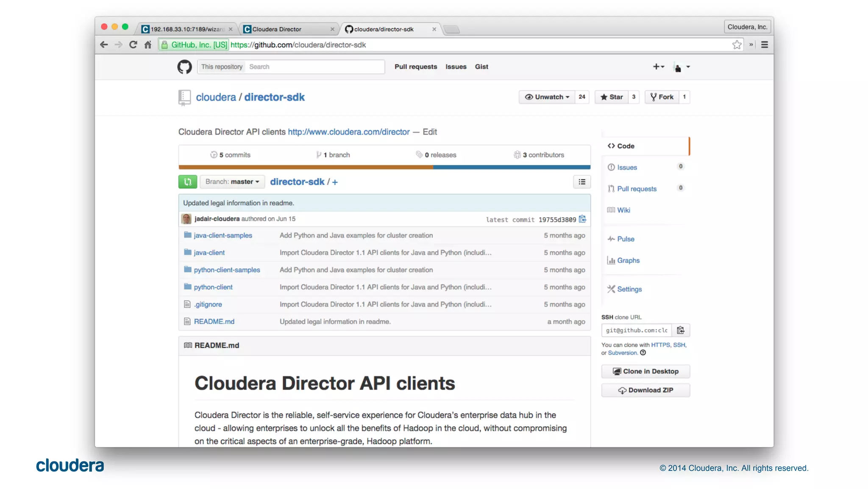Image resolution: width=868 pixels, height=489 pixels.
Task: Reload the page with the refresh icon
Action: [133, 45]
